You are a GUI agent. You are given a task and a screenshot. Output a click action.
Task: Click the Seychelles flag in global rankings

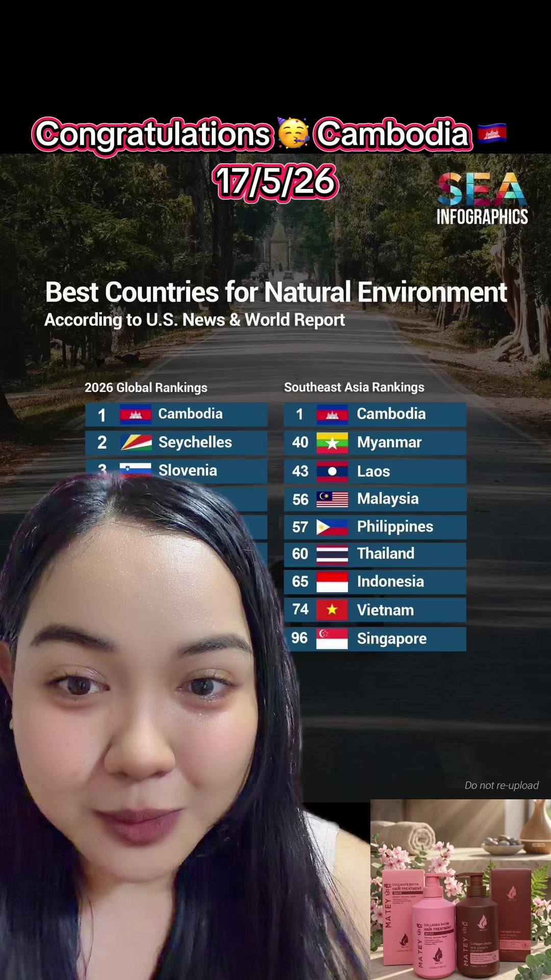click(136, 442)
